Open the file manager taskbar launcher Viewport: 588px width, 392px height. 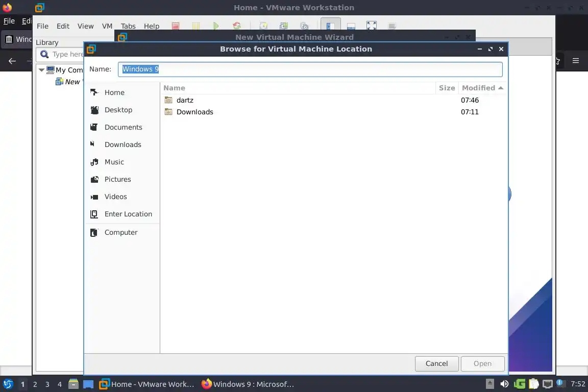pos(73,384)
